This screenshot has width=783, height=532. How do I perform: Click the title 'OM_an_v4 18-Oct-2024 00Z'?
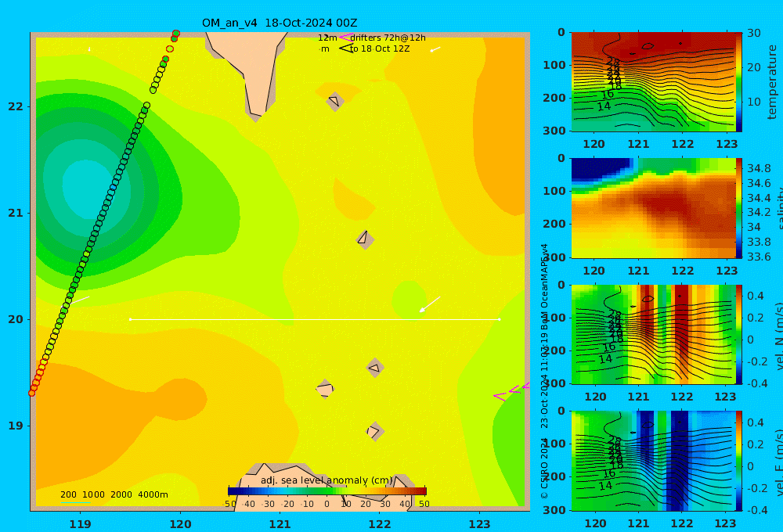pos(280,23)
